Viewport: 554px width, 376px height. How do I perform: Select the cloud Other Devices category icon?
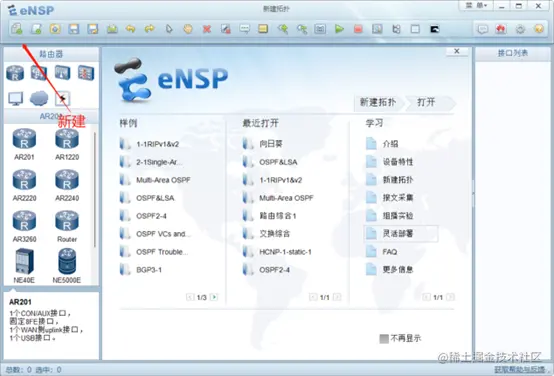(x=39, y=98)
